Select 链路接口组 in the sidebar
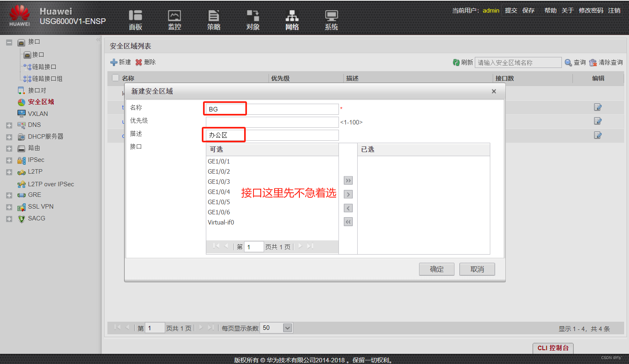629x364 pixels. [x=47, y=78]
